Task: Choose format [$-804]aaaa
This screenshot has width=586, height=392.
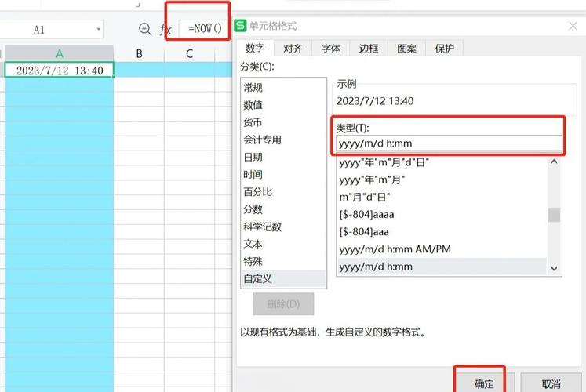Action: tap(442, 215)
